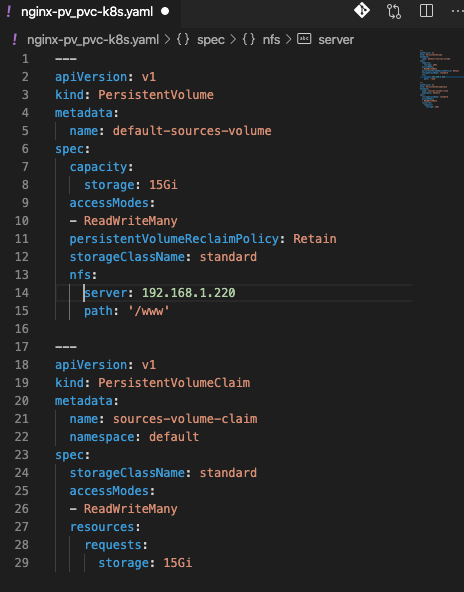Open the nfs breadcrumb segment
The width and height of the screenshot is (464, 592).
pos(271,39)
